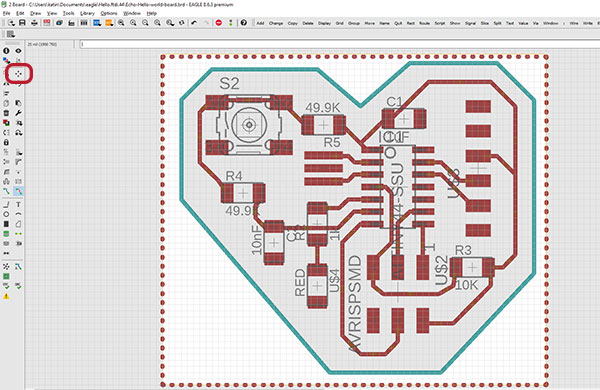Open the Layer Display settings icon
Viewport: 600px width, 390px height.
[x=6, y=60]
